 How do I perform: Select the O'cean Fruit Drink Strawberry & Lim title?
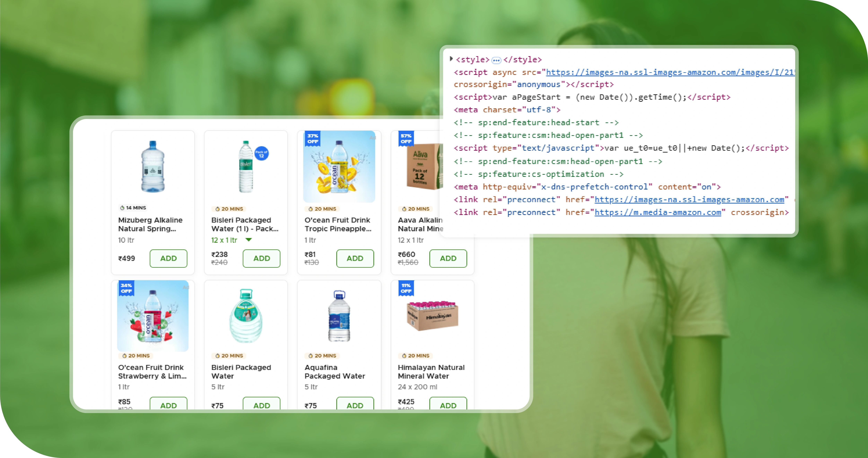click(152, 372)
